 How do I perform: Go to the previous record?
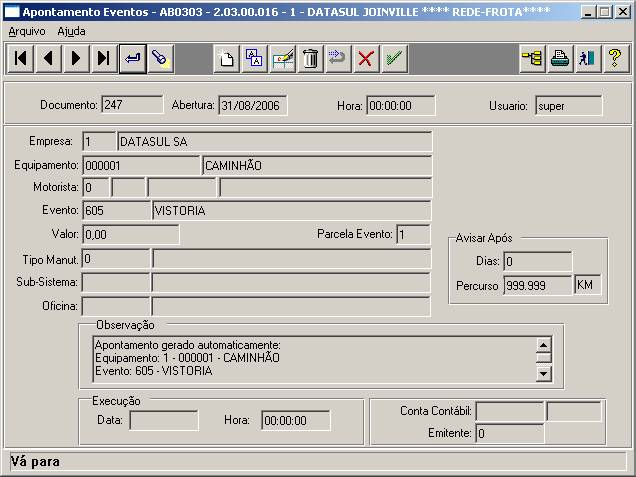click(48, 58)
